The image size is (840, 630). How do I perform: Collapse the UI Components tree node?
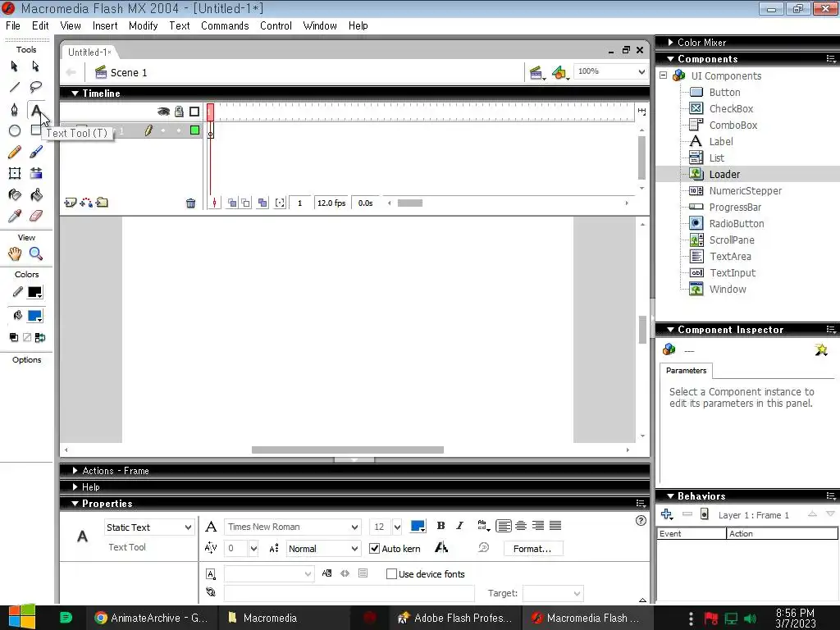tap(663, 75)
